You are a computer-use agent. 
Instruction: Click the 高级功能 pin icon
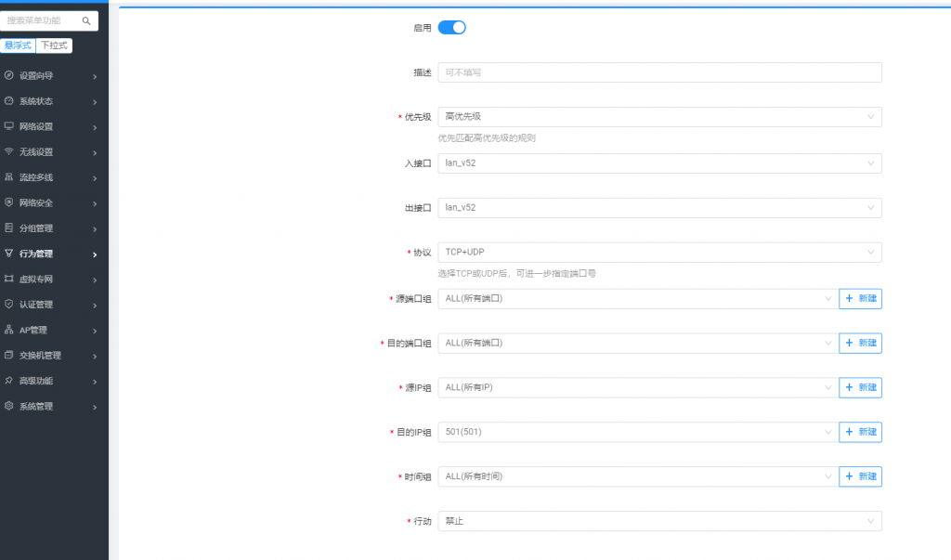pyautogui.click(x=8, y=381)
